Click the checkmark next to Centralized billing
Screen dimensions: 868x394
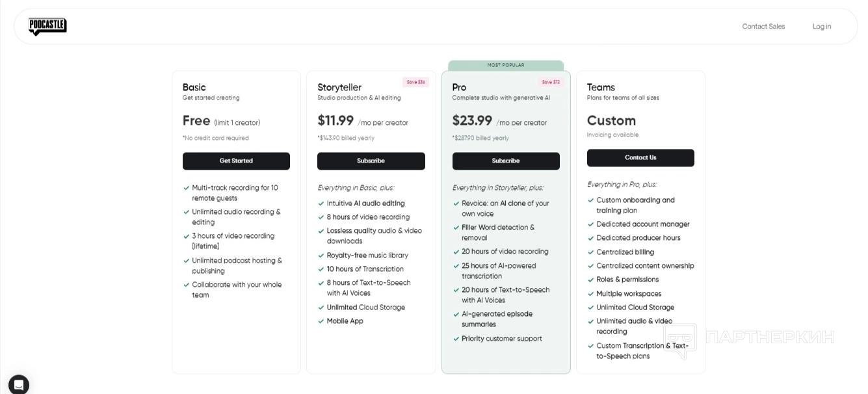coord(591,252)
